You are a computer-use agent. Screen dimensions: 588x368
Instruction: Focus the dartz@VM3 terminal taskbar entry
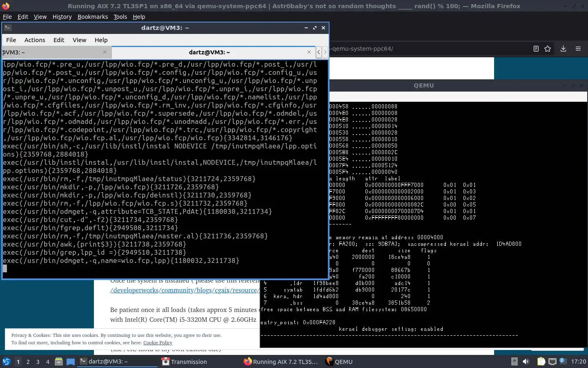[x=117, y=361]
